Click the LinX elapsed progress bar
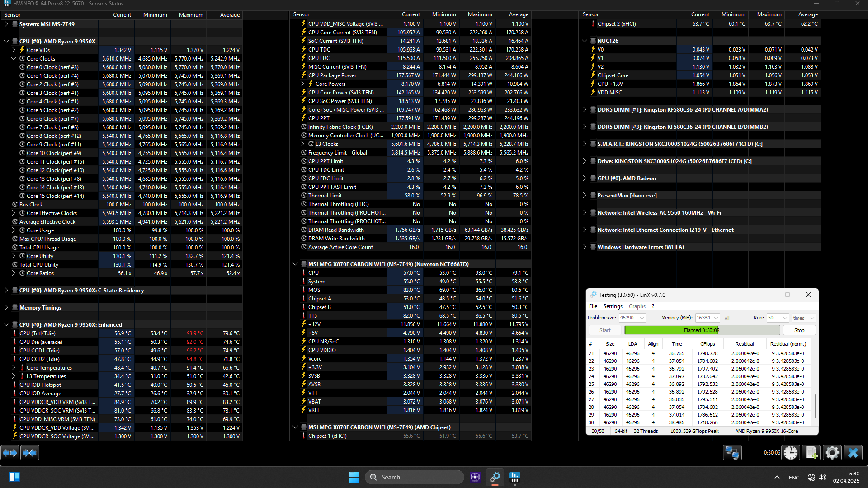The height and width of the screenshot is (488, 868). pyautogui.click(x=702, y=330)
